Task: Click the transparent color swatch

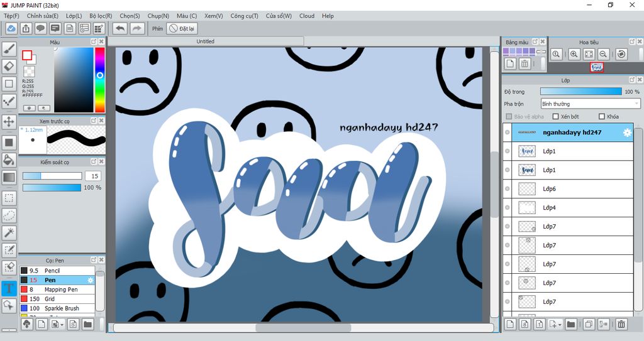Action: [x=29, y=72]
